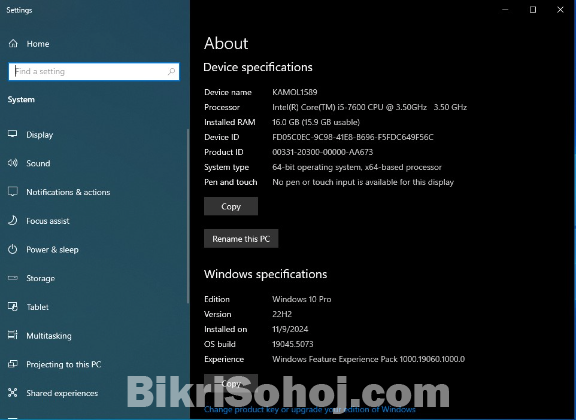Focus the Find a setting search field
Viewport: 576px width, 420px height.
(x=94, y=71)
